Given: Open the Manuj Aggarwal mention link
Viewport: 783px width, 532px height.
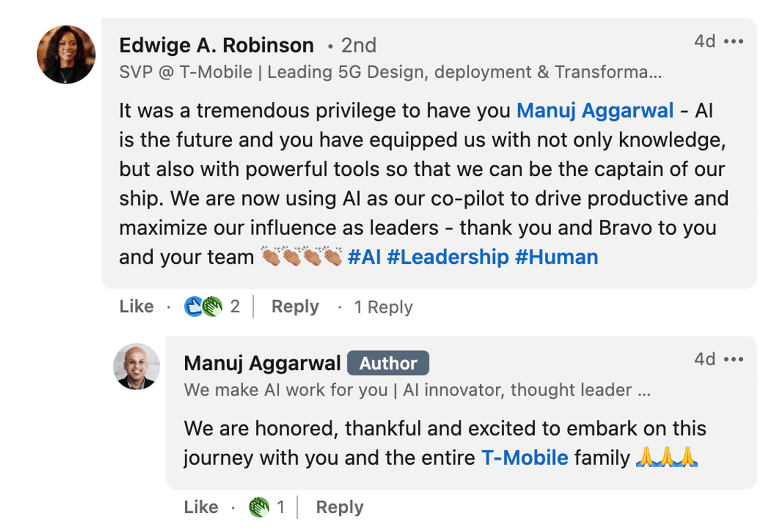Looking at the screenshot, I should tap(595, 111).
